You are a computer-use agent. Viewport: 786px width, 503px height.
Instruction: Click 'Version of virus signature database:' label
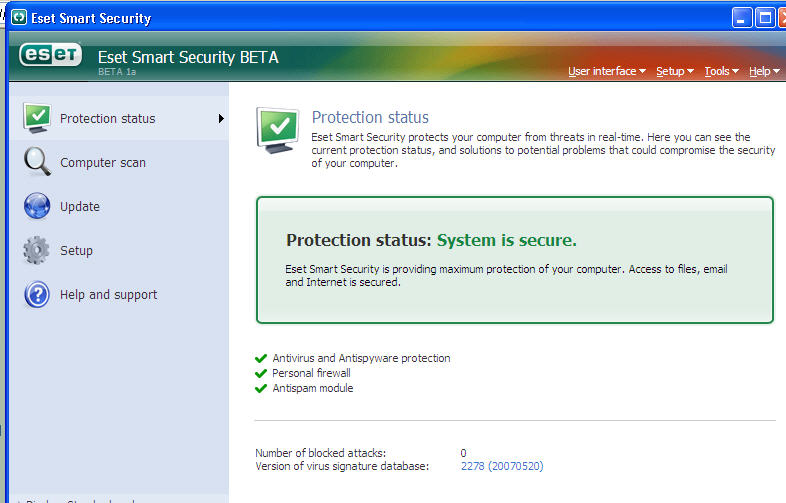(x=342, y=466)
